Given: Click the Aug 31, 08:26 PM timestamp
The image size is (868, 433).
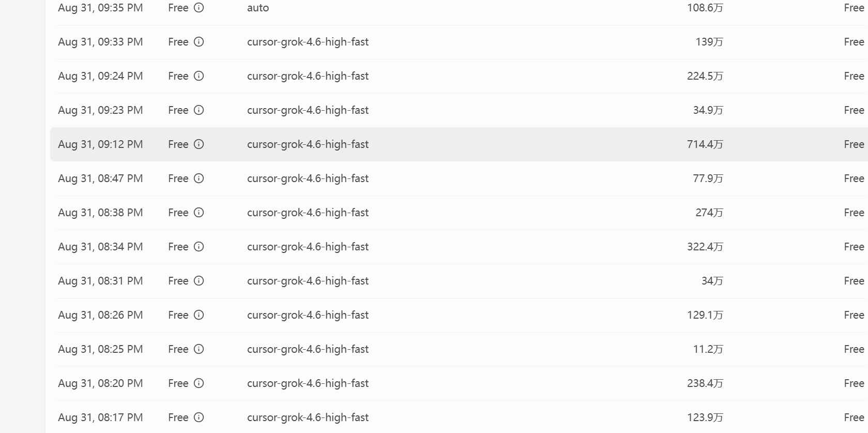Looking at the screenshot, I should tap(100, 315).
